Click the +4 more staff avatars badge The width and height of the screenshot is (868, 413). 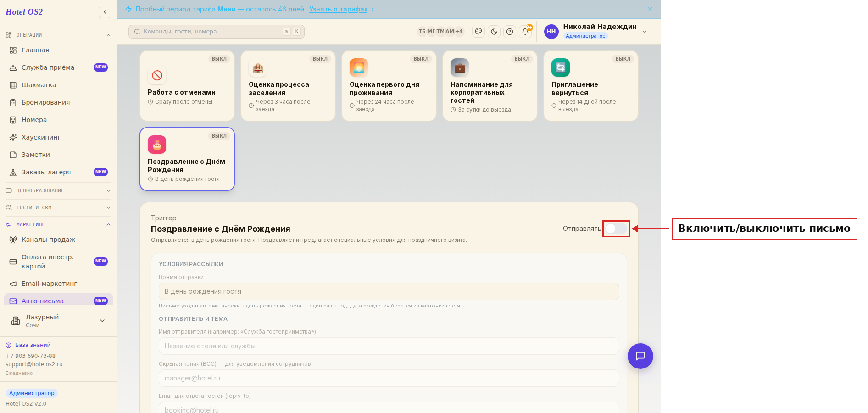(459, 32)
